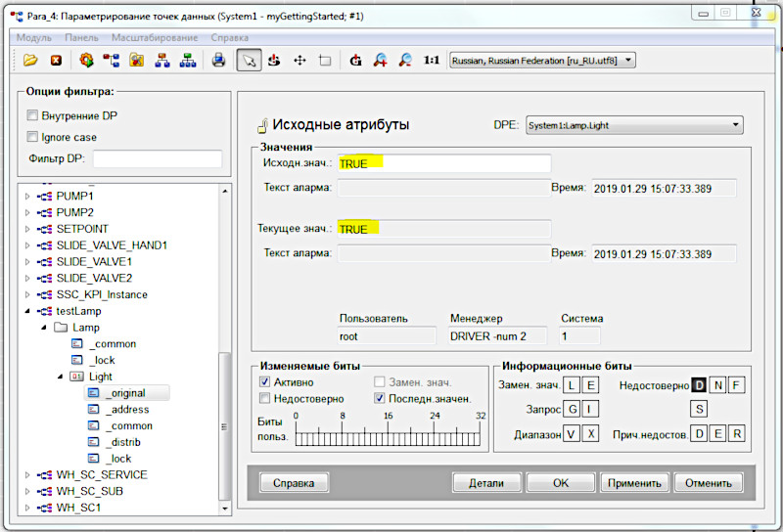Click the S information bit box
Screen dimensions: 783x532
click(699, 409)
